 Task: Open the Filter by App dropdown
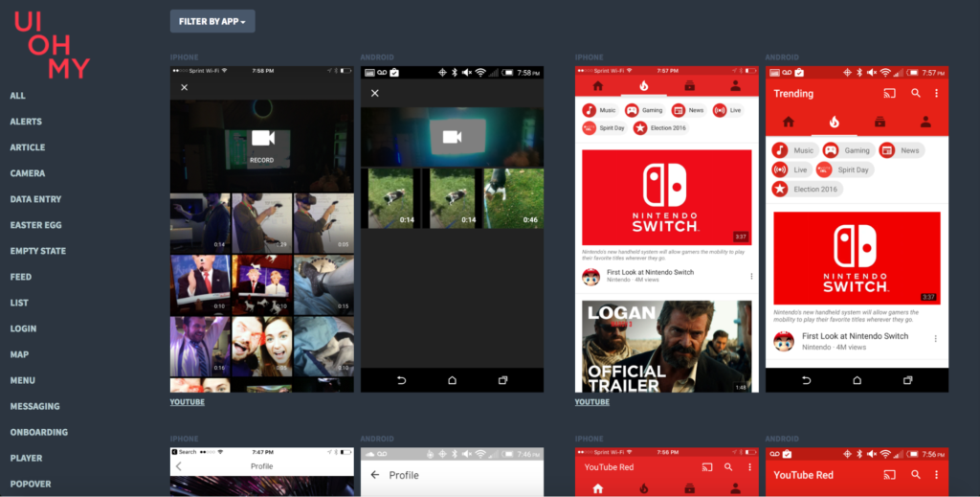tap(212, 21)
